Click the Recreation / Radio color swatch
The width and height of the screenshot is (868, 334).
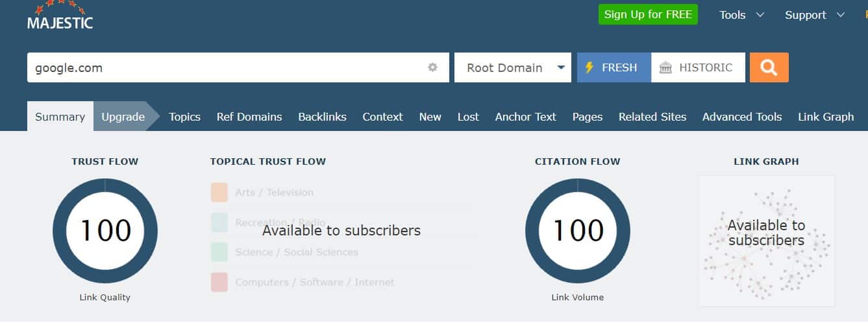(219, 222)
